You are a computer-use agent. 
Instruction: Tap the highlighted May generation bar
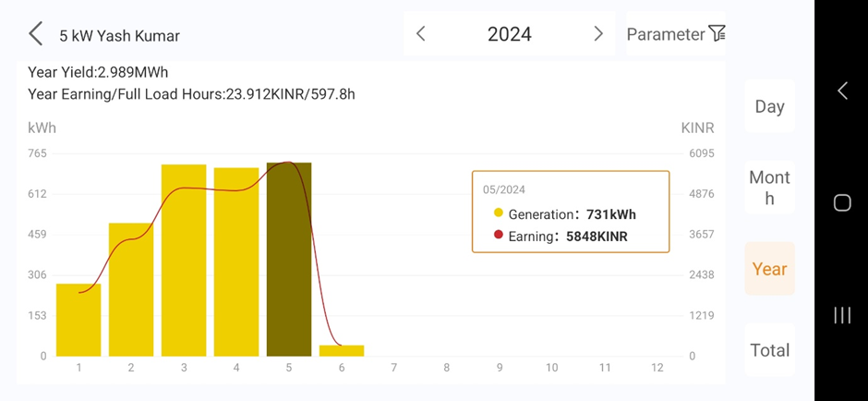pyautogui.click(x=289, y=260)
